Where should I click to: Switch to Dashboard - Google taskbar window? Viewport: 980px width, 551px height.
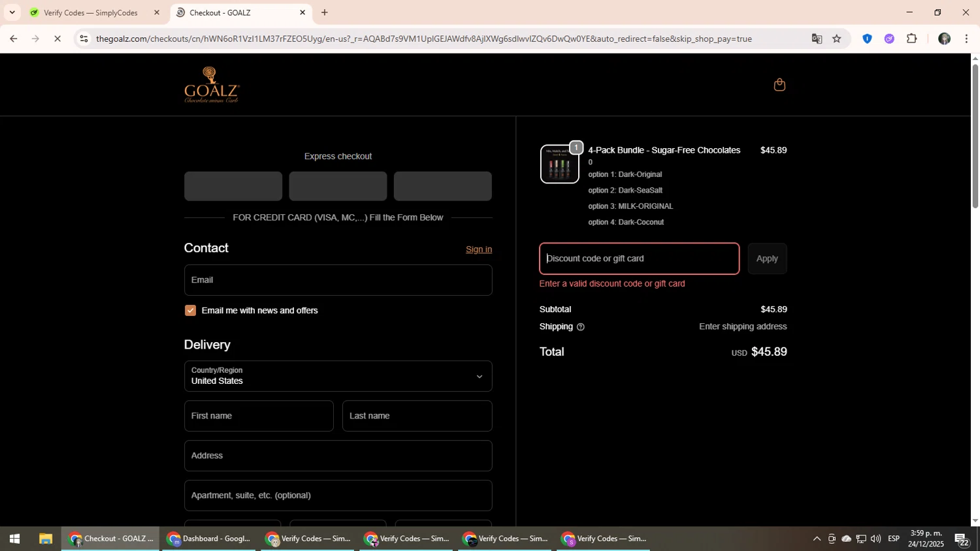[209, 539]
